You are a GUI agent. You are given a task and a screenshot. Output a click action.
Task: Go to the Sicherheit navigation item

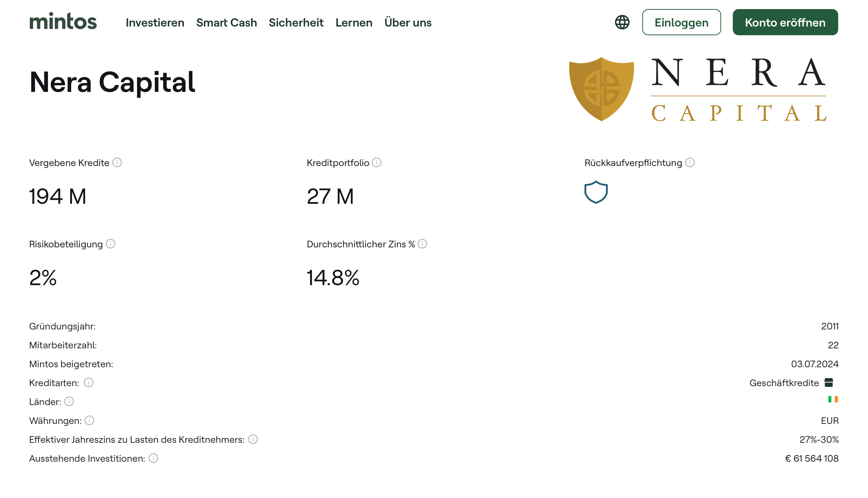296,23
